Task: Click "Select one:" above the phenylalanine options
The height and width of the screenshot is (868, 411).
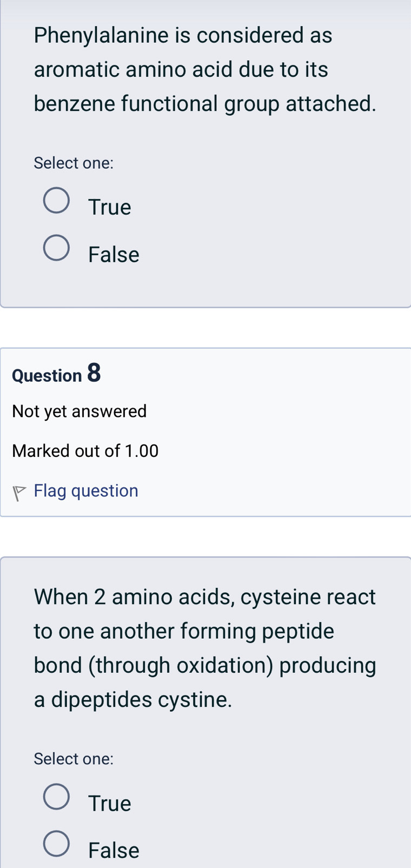Action: pyautogui.click(x=74, y=163)
